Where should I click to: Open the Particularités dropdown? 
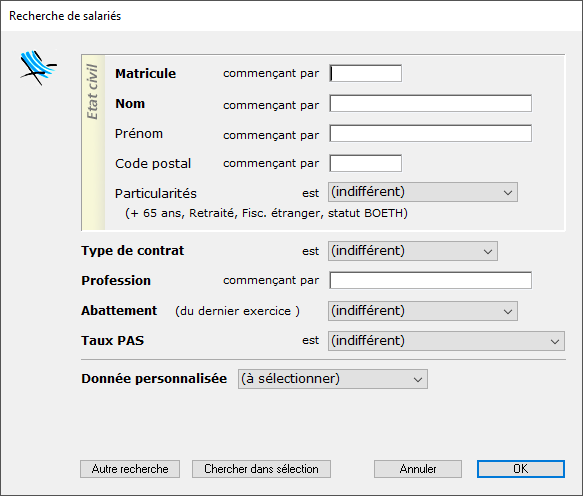[x=423, y=192]
